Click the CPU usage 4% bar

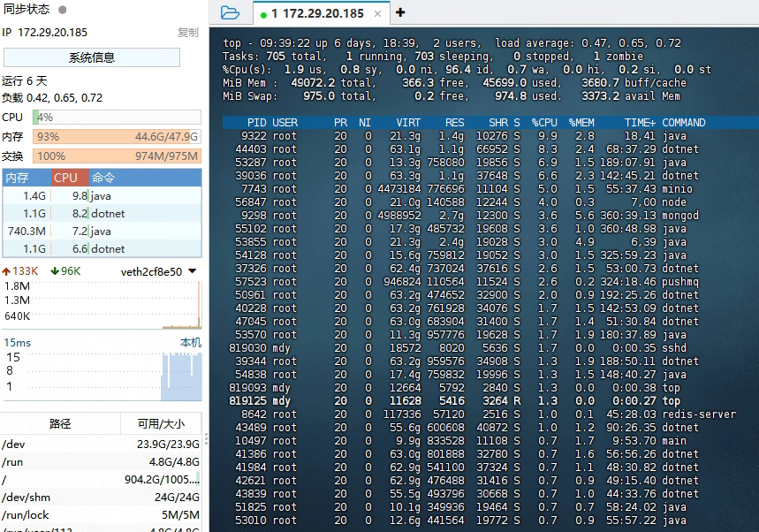tap(117, 118)
